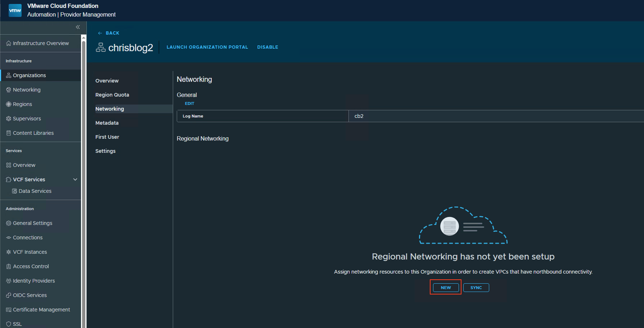Click the Regions icon in the sidebar
This screenshot has height=328, width=644.
tap(9, 104)
